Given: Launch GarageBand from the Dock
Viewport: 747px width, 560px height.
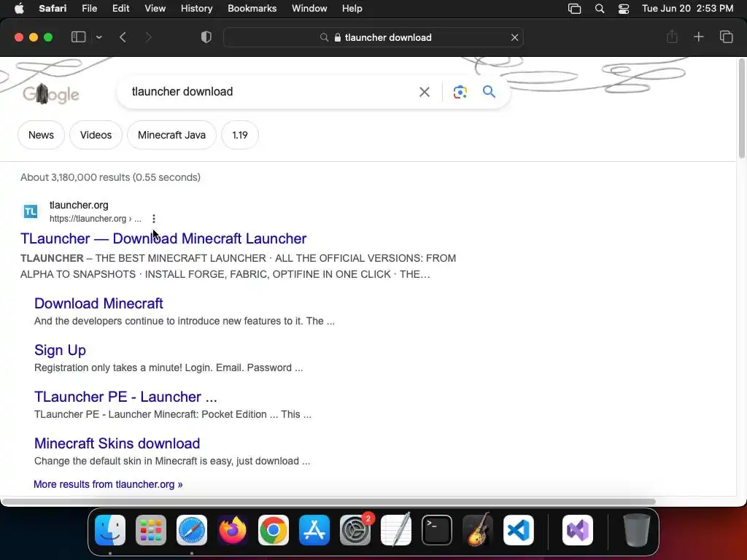Looking at the screenshot, I should pos(478,530).
